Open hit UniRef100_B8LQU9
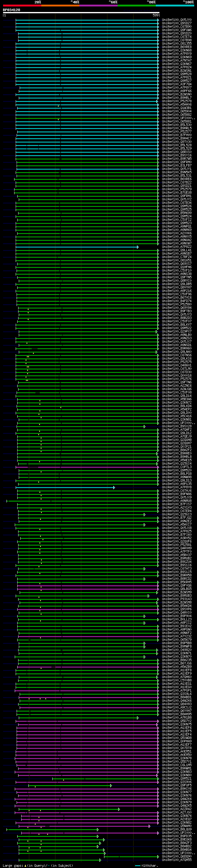 point(176,829)
